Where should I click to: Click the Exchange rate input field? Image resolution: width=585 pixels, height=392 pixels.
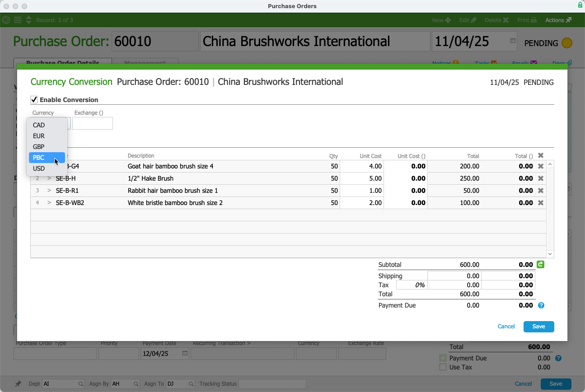(x=93, y=123)
